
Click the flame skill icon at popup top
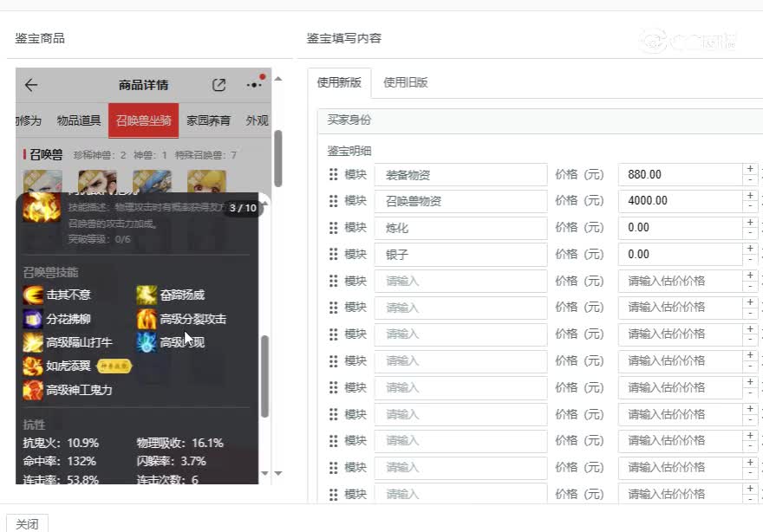42,208
